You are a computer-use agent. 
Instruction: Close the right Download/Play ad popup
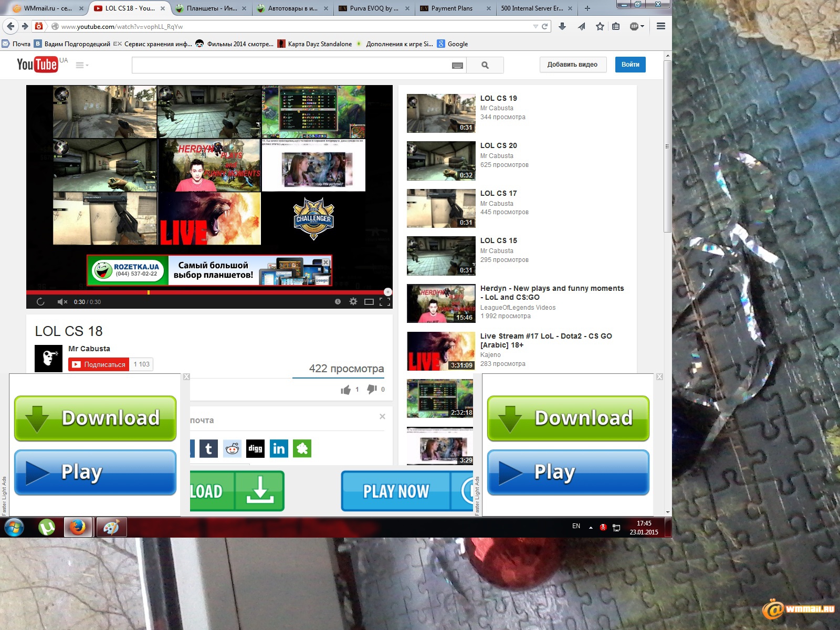pyautogui.click(x=659, y=377)
